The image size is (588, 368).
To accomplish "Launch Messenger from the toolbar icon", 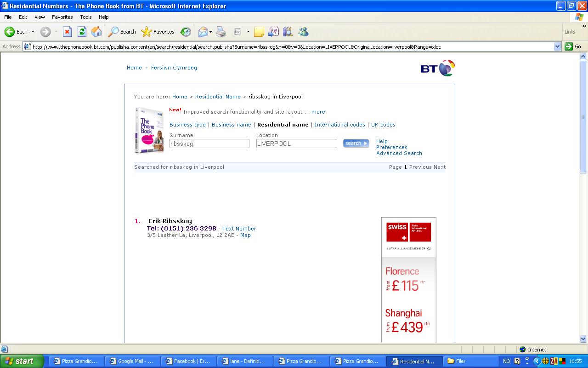I will coord(303,32).
